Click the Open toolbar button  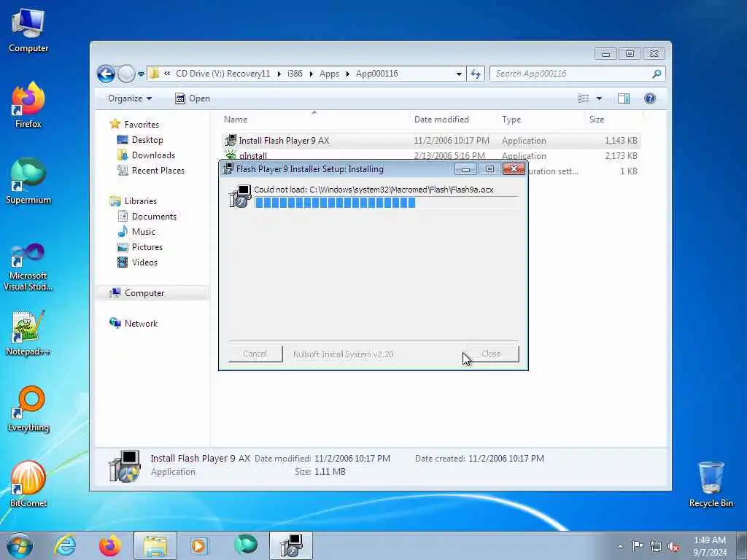click(x=193, y=98)
